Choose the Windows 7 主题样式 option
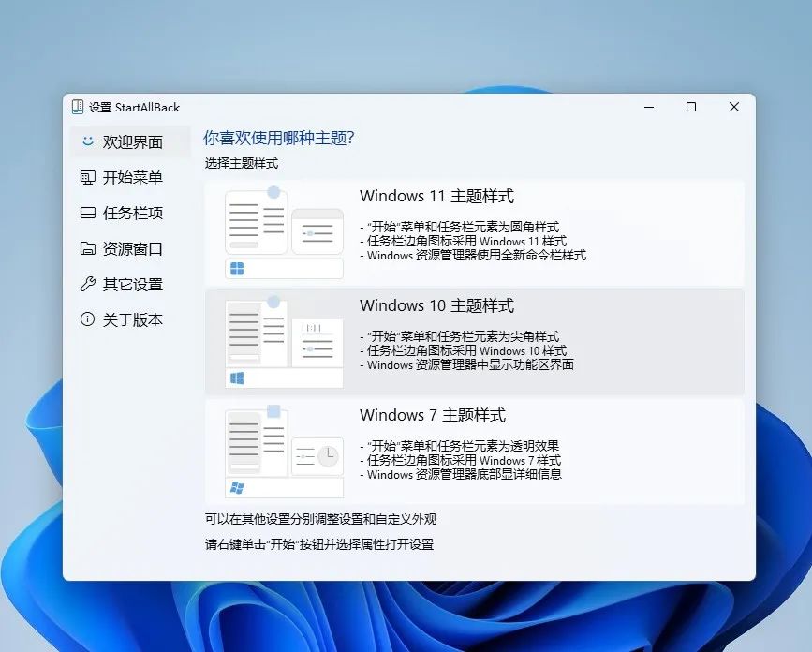812x652 pixels. click(x=474, y=452)
